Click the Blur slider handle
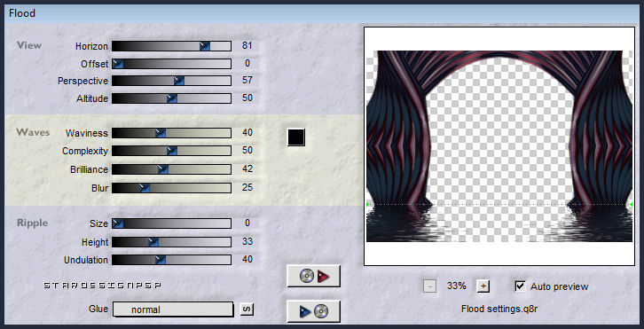This screenshot has width=644, height=329. point(144,188)
